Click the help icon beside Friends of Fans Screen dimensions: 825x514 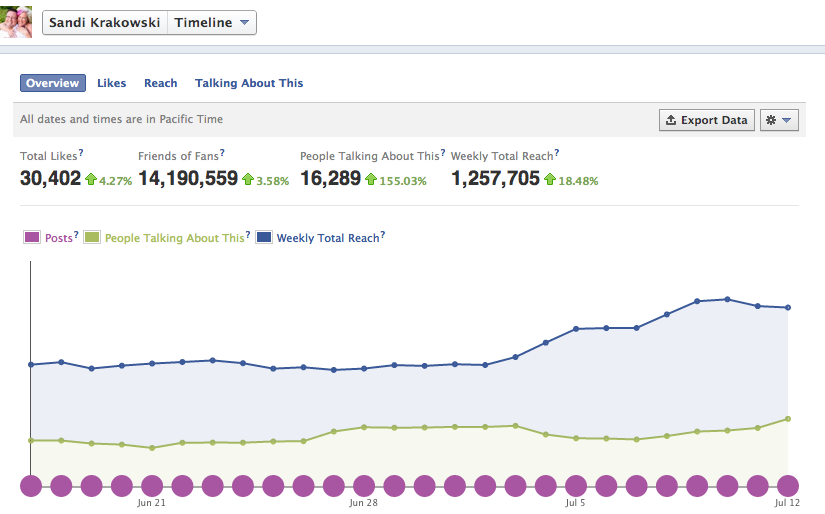tap(222, 152)
